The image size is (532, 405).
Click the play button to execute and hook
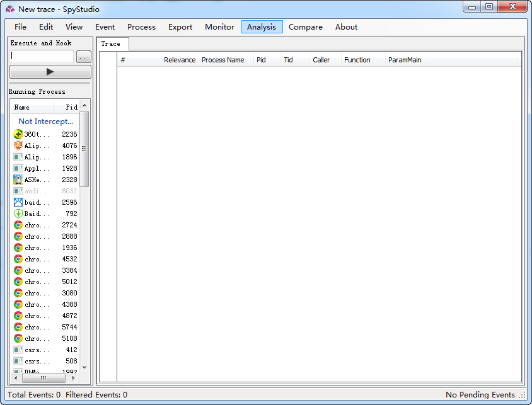tap(50, 72)
